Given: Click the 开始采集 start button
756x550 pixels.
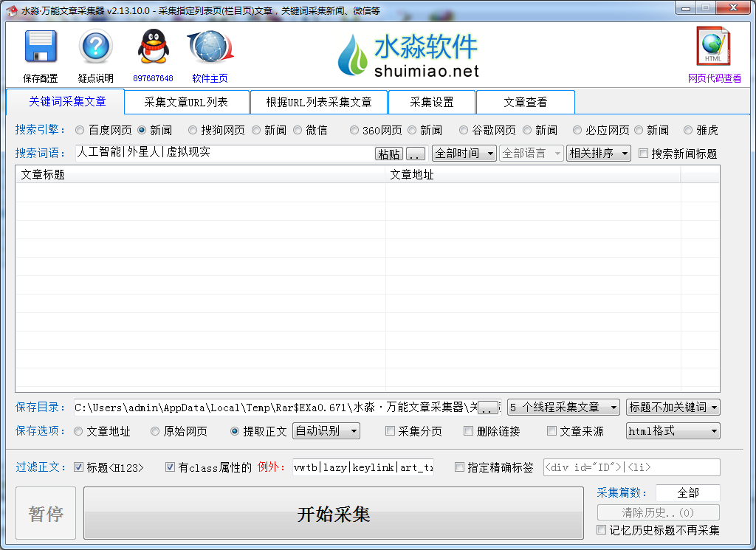Looking at the screenshot, I should tap(334, 513).
